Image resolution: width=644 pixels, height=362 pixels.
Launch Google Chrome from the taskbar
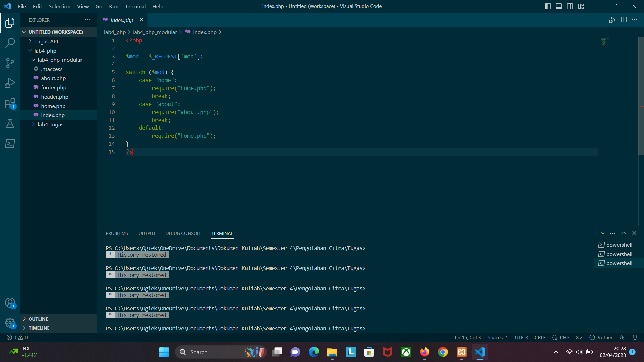443,352
